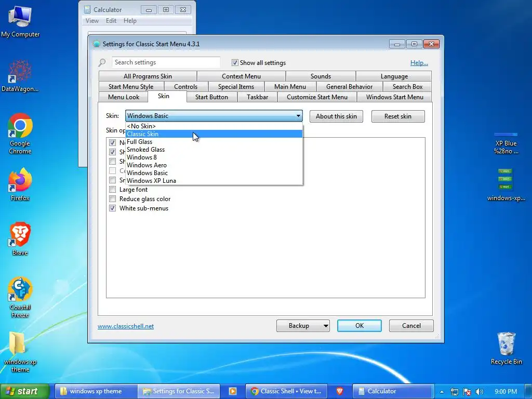
Task: Open the Brave browser desktop icon
Action: 20,238
